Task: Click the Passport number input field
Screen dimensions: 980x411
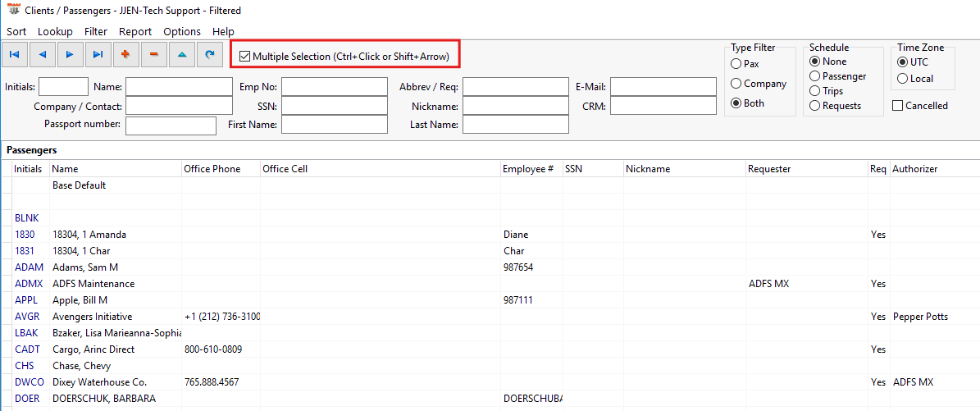Action: 171,126
